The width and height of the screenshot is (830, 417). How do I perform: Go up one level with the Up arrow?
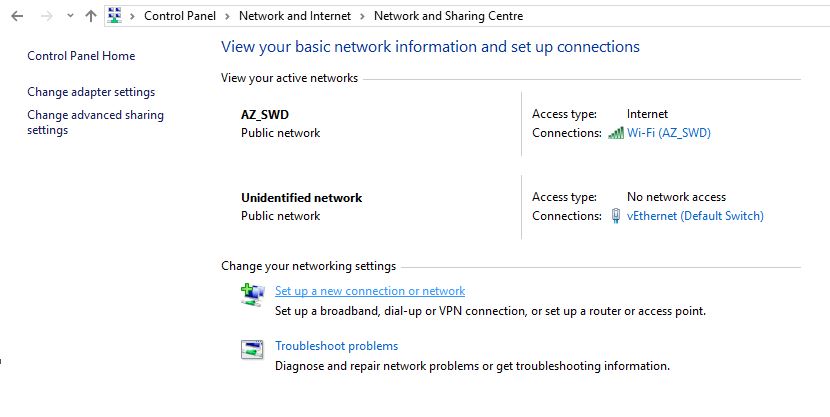91,16
